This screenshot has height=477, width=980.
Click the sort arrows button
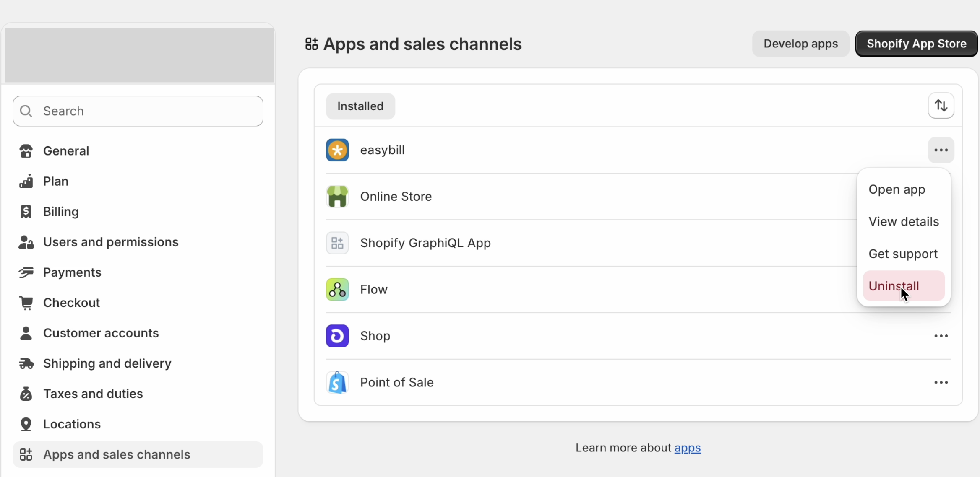click(941, 106)
